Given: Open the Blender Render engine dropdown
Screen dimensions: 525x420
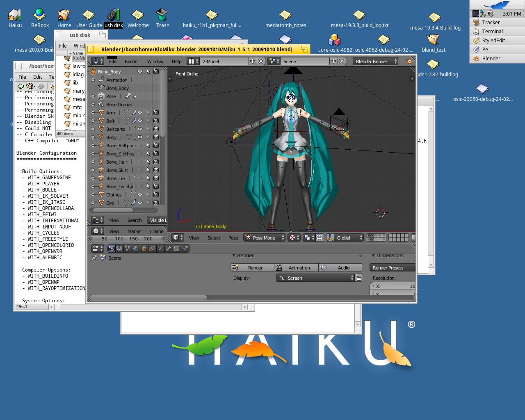Looking at the screenshot, I should coord(375,61).
